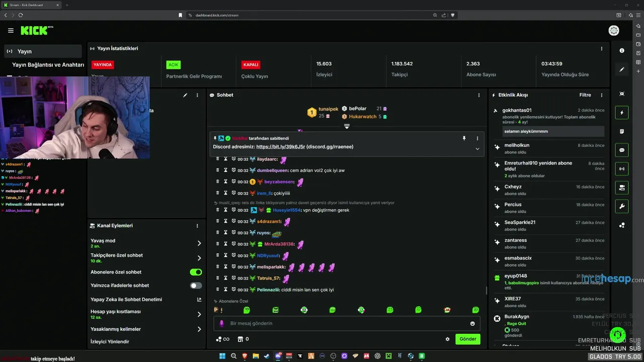Viewport: 644px width, 362px height.
Task: Toggle the lightning activity feed widget icon
Action: [x=622, y=113]
